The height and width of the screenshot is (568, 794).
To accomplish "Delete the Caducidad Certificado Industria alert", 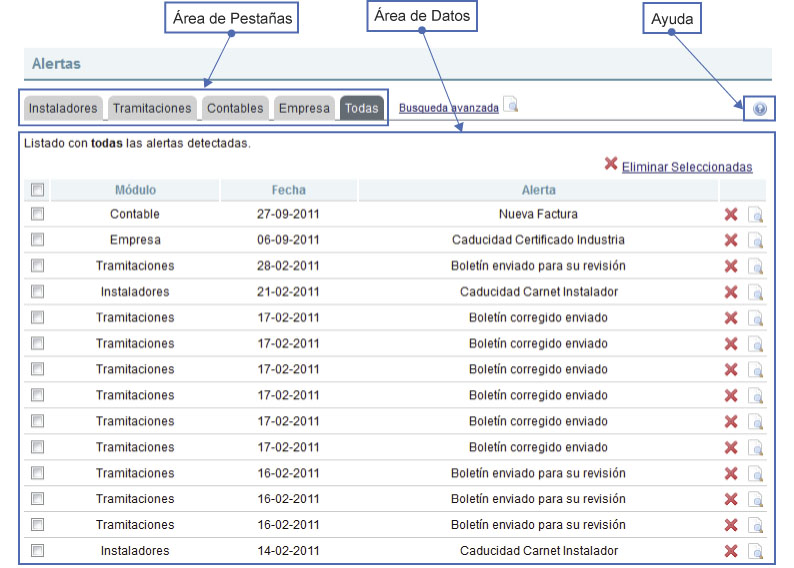I will 731,240.
